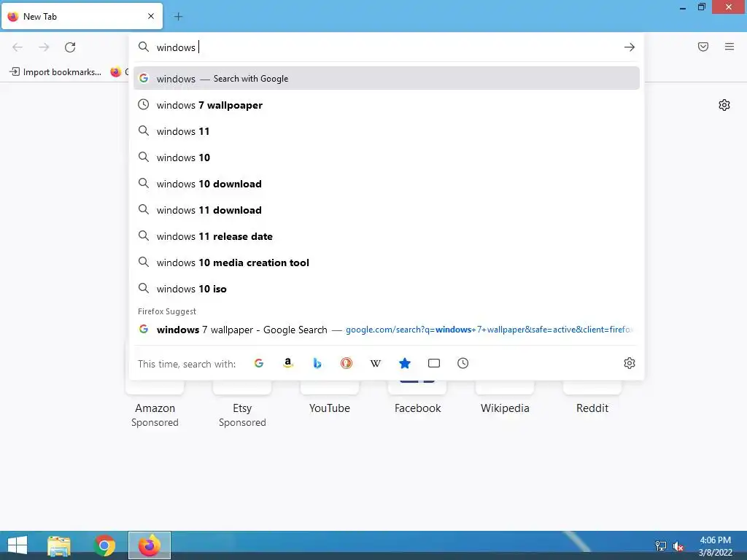Click the forward navigation arrow

point(44,47)
